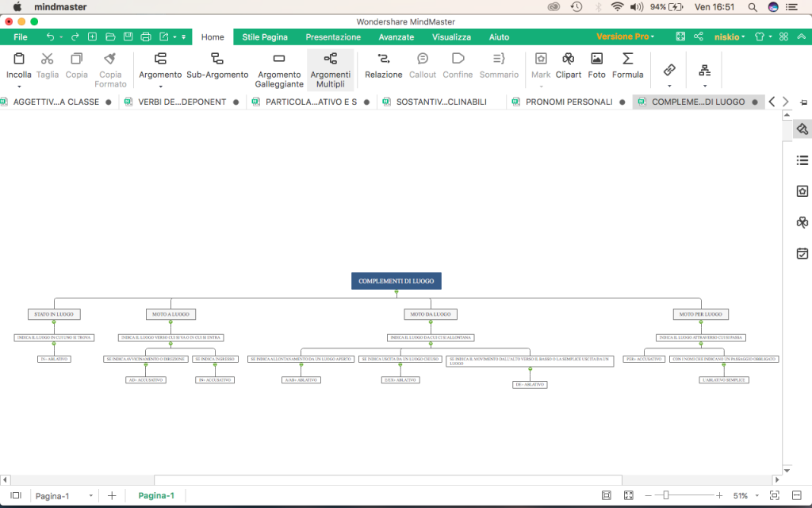The image size is (812, 508).
Task: Select the Argomento tool
Action: click(160, 67)
